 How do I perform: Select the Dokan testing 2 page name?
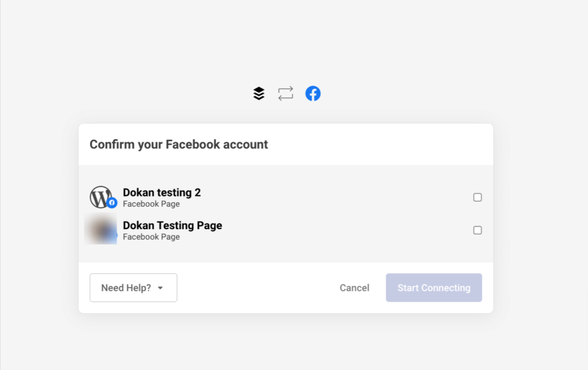(x=162, y=192)
